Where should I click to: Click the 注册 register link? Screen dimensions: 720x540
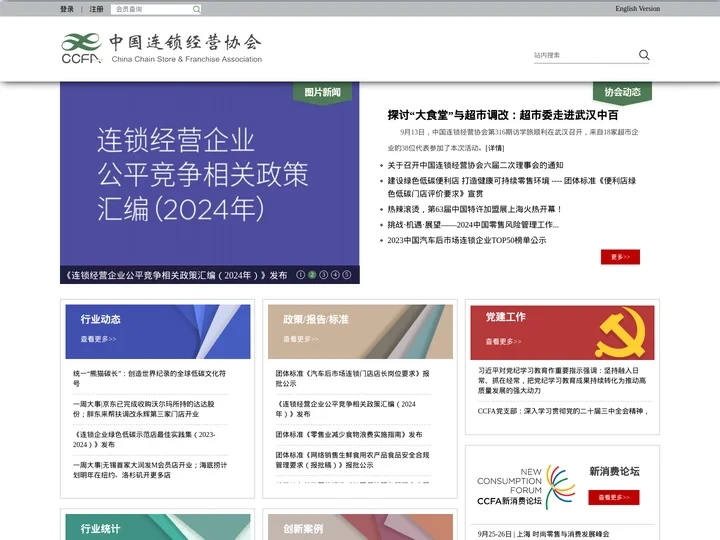tap(96, 9)
